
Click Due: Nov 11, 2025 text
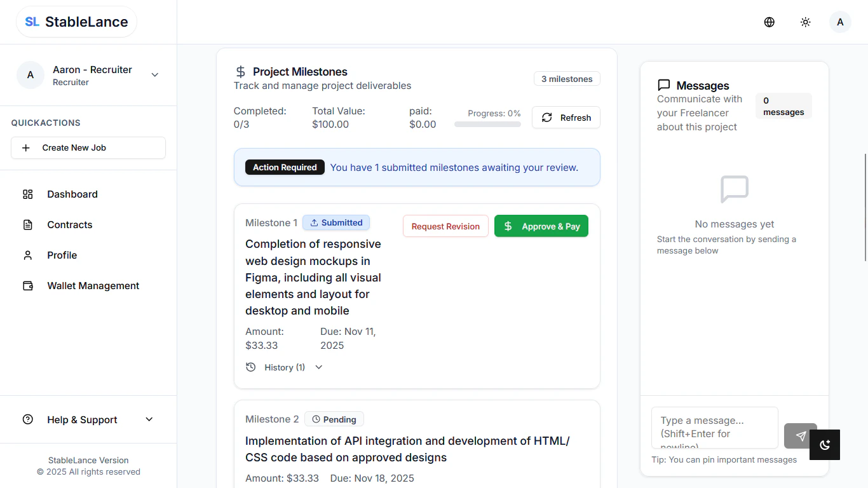point(348,339)
